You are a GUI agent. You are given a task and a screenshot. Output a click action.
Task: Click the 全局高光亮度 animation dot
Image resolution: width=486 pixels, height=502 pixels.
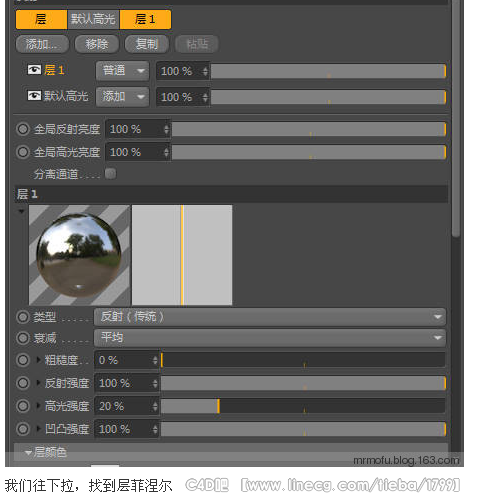23,152
